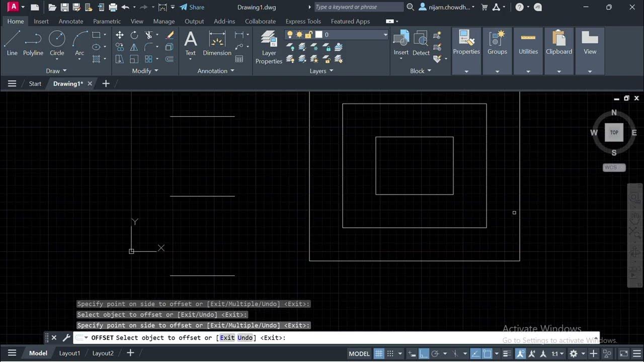
Task: Expand the Block panel
Action: coord(421,71)
